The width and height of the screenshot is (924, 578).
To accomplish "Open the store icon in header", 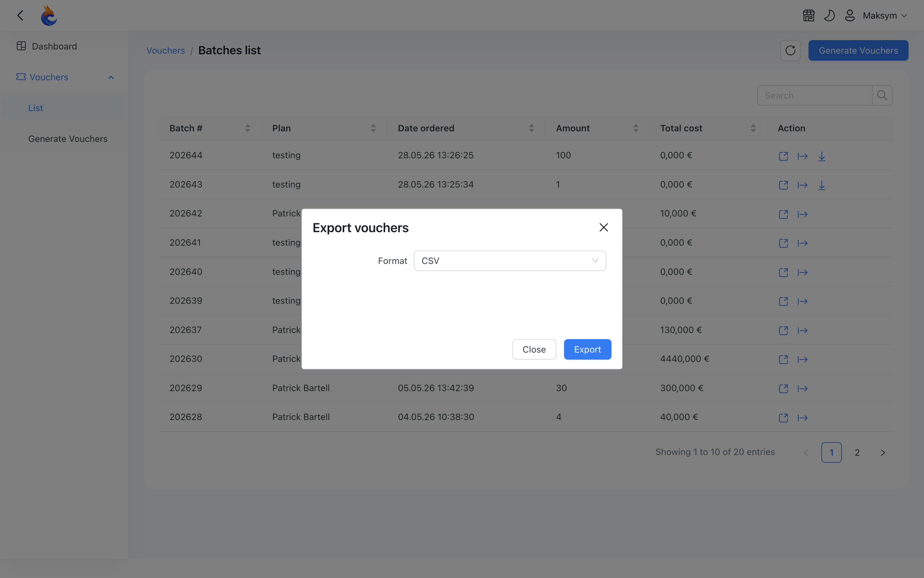I will [x=809, y=15].
